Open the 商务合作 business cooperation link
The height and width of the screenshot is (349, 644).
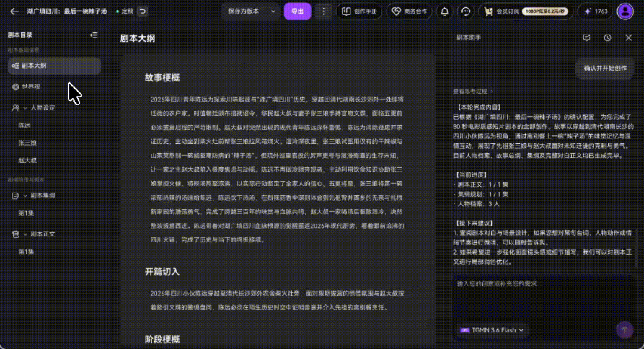(409, 11)
